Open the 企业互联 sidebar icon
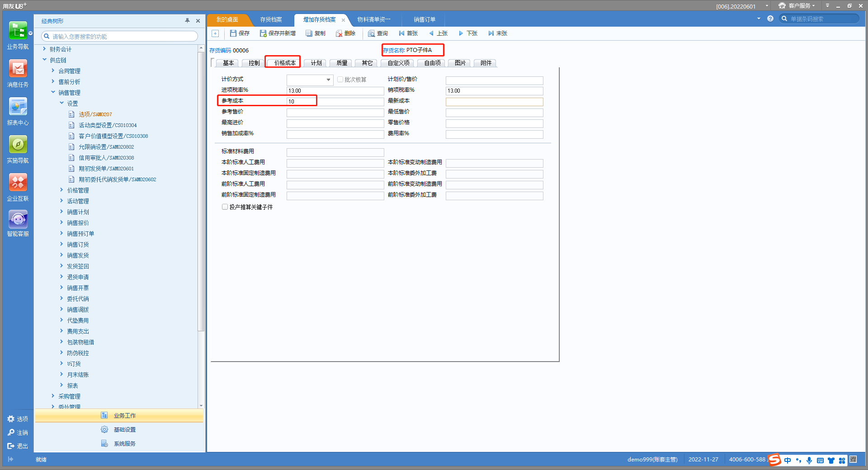868x470 pixels. point(18,183)
